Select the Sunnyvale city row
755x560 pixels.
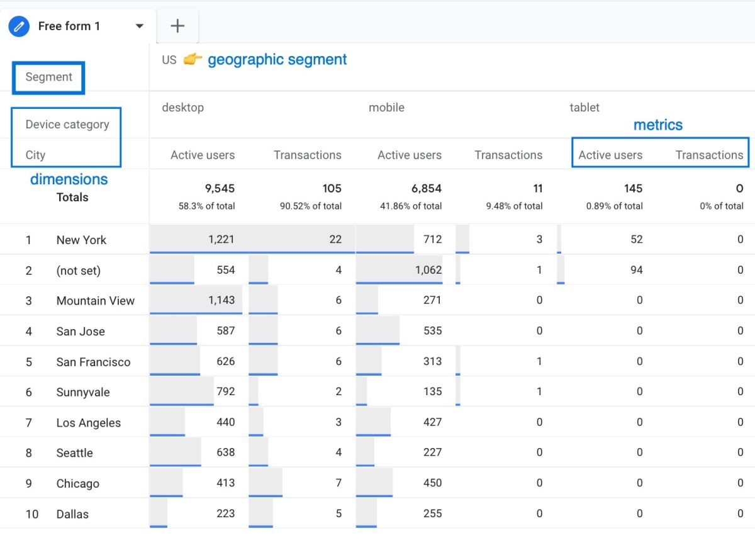[x=83, y=392]
